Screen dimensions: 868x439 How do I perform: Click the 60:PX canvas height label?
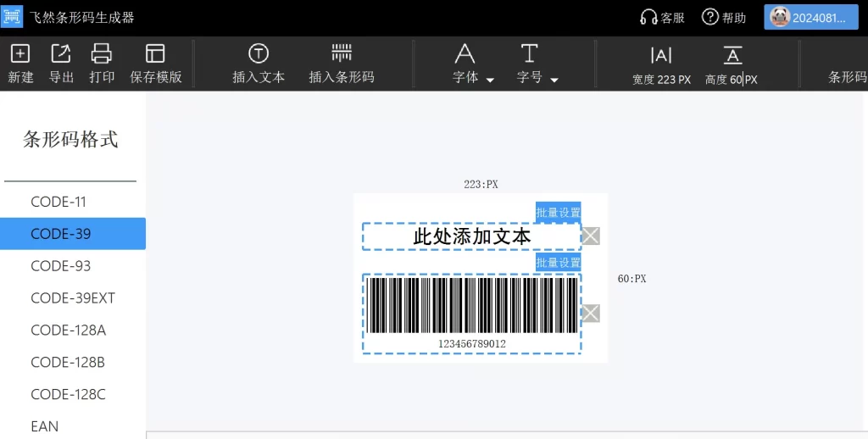pos(632,279)
